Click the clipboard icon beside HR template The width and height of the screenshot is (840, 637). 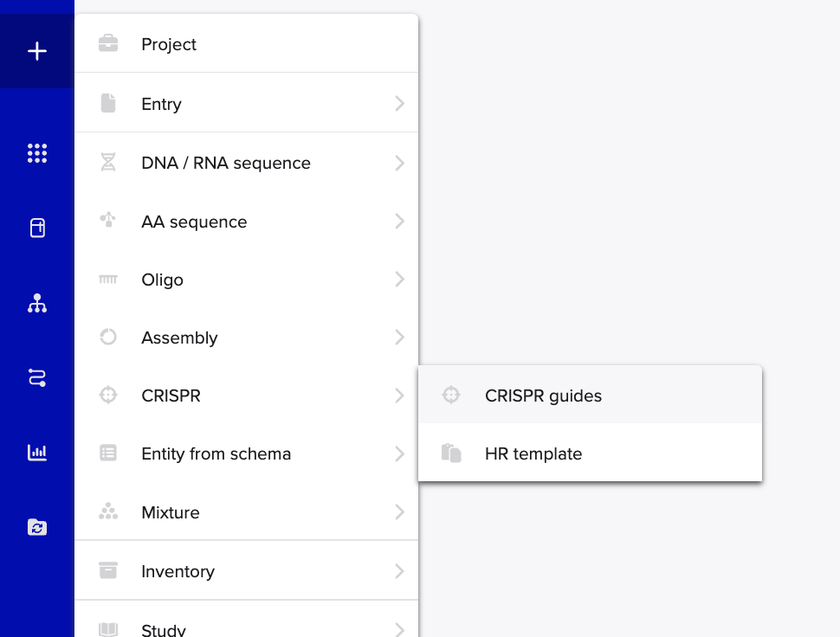click(451, 454)
